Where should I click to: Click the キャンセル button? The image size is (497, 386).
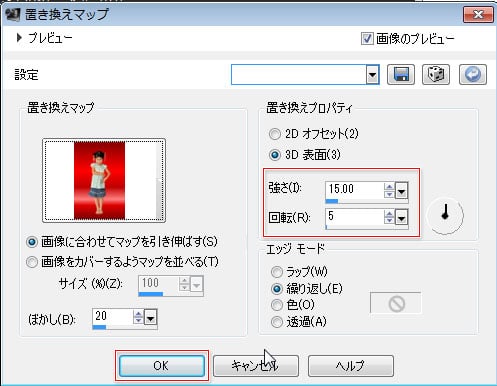(256, 366)
